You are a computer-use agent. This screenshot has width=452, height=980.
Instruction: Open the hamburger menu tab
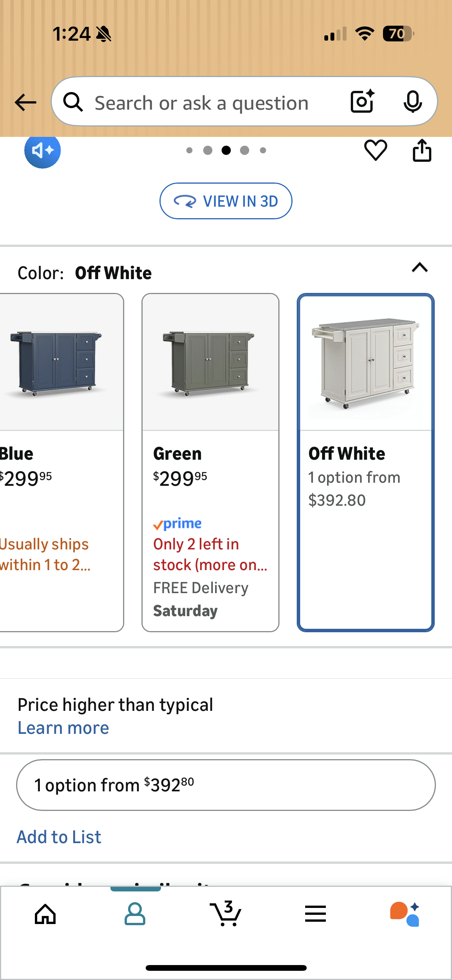pyautogui.click(x=315, y=914)
